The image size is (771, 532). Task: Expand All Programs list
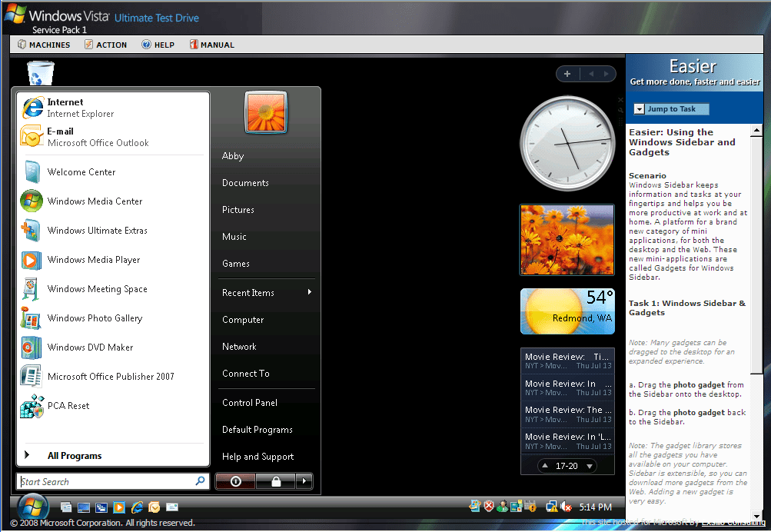click(x=113, y=456)
